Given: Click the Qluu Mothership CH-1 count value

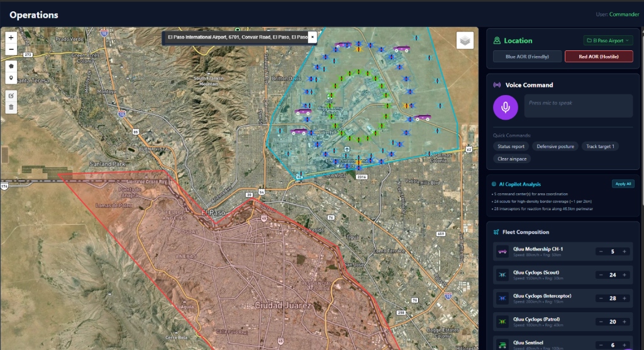Looking at the screenshot, I should click(x=613, y=251).
